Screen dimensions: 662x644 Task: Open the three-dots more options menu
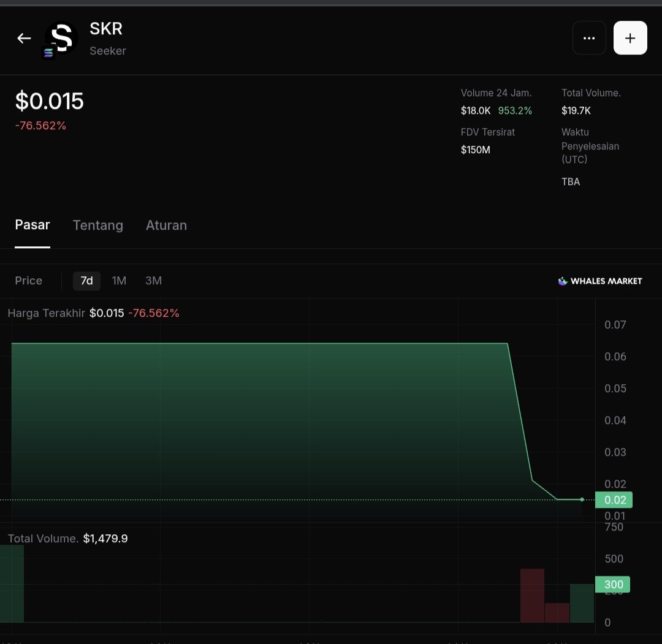[x=589, y=38]
